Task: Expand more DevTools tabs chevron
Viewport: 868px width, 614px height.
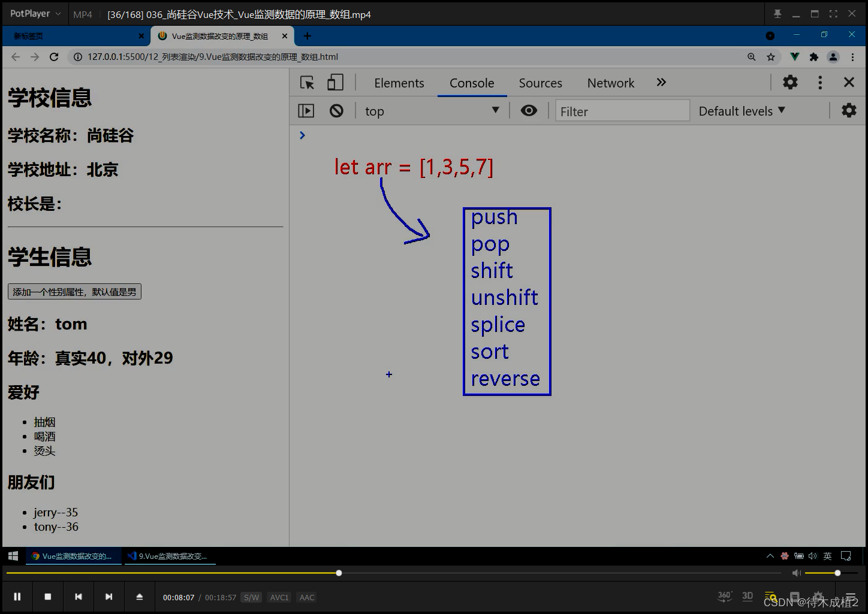Action: (x=661, y=82)
